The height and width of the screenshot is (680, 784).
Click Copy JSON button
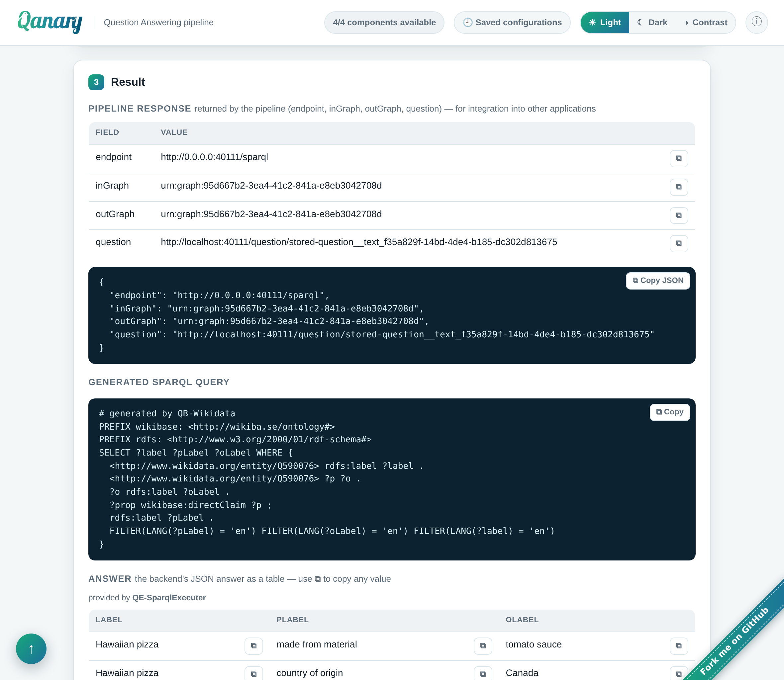click(657, 281)
